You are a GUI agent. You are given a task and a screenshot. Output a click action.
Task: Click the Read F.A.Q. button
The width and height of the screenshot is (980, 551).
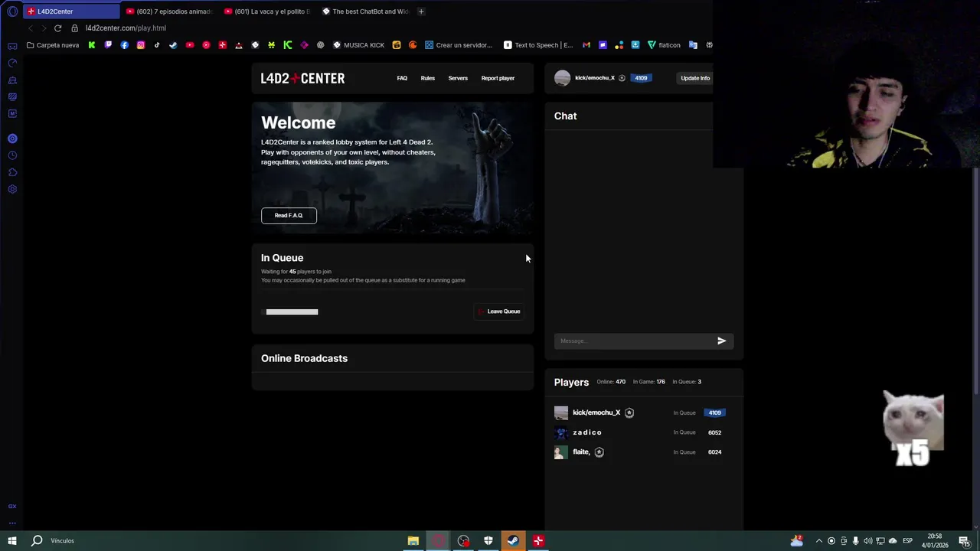coord(289,216)
